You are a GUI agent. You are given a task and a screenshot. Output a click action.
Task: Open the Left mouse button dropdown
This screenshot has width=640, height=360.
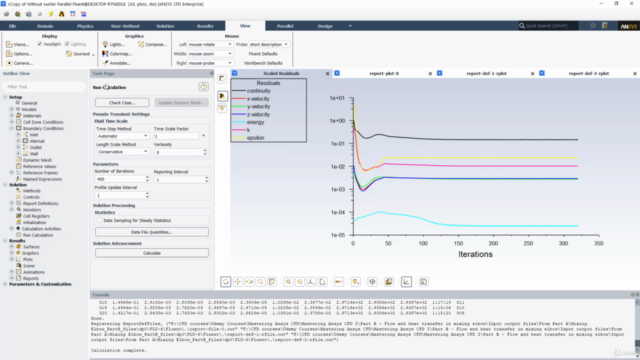coord(210,44)
